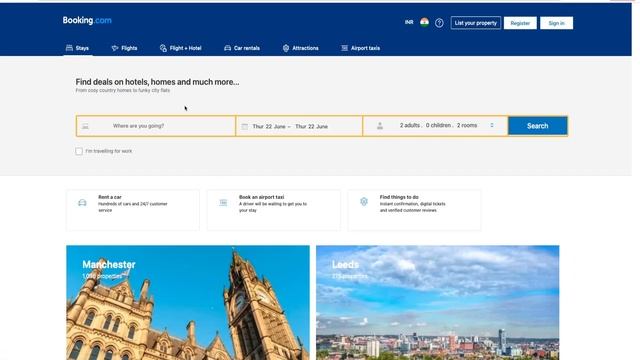Click the India flag language icon
The image size is (640, 360).
[x=424, y=22]
